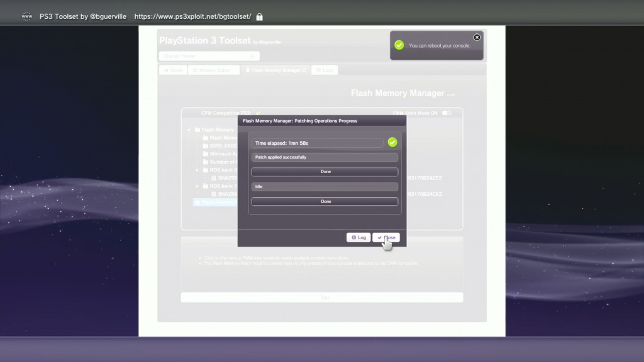Dismiss the reboot notification with the X icon
644x362 pixels.
point(477,37)
